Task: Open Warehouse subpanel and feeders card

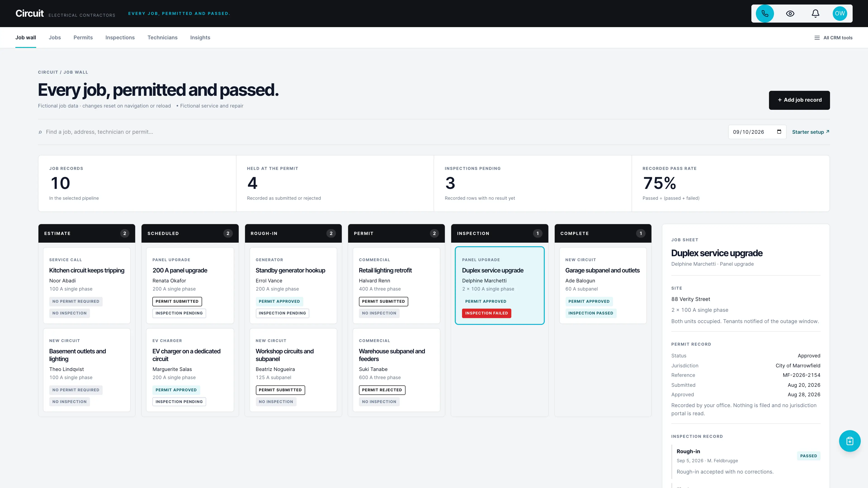Action: (x=396, y=370)
